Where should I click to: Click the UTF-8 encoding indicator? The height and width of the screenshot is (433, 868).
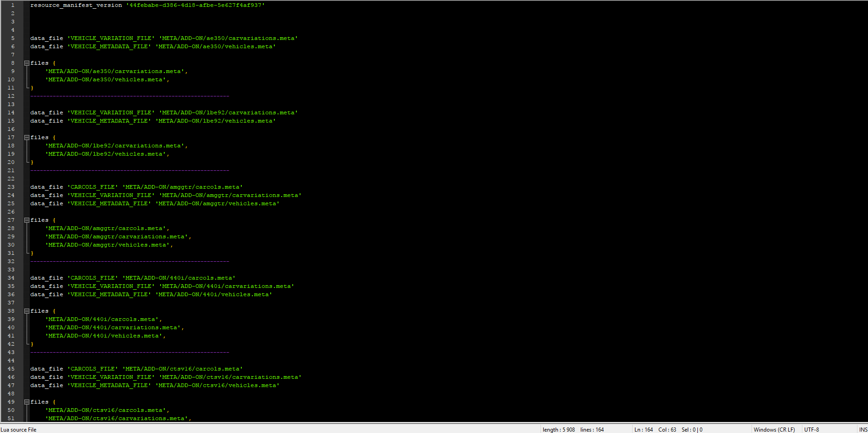[811, 429]
